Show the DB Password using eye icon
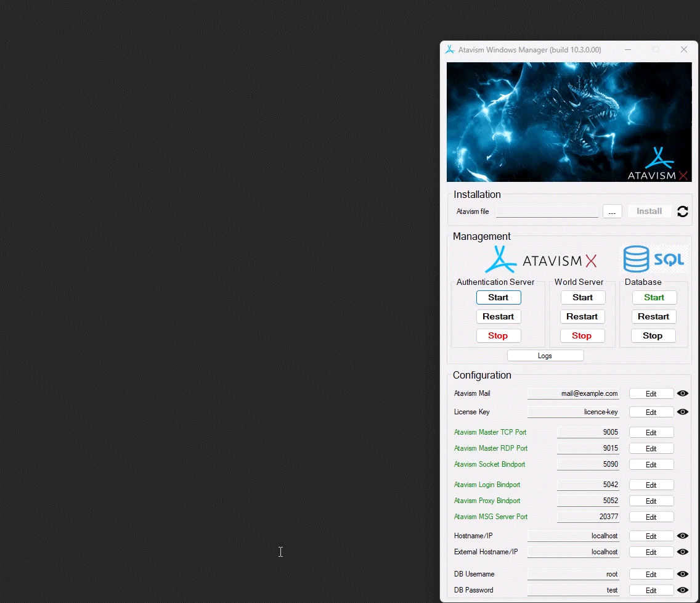 pyautogui.click(x=682, y=590)
